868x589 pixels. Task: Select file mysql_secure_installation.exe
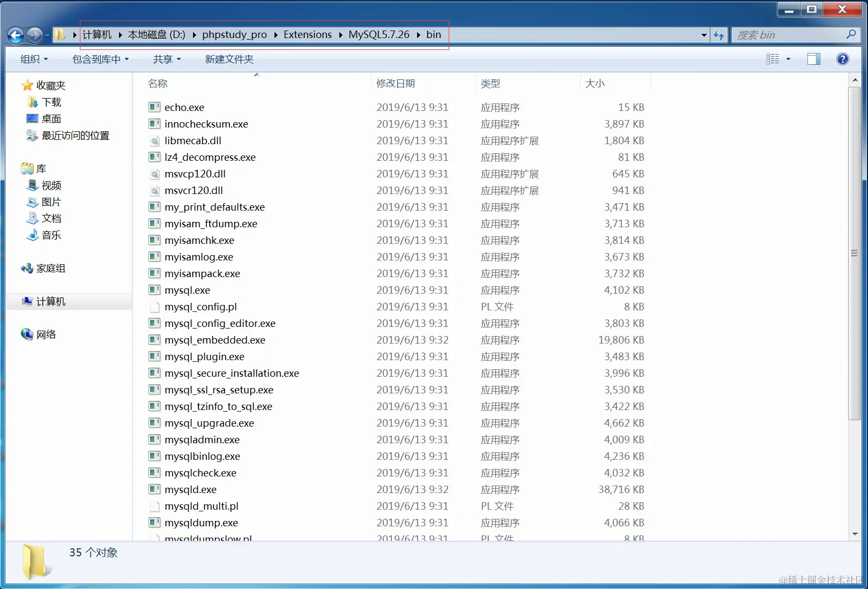tap(232, 373)
